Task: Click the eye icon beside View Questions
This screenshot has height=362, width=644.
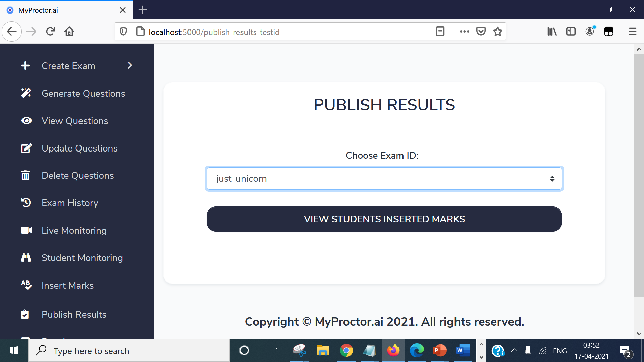Action: click(26, 121)
